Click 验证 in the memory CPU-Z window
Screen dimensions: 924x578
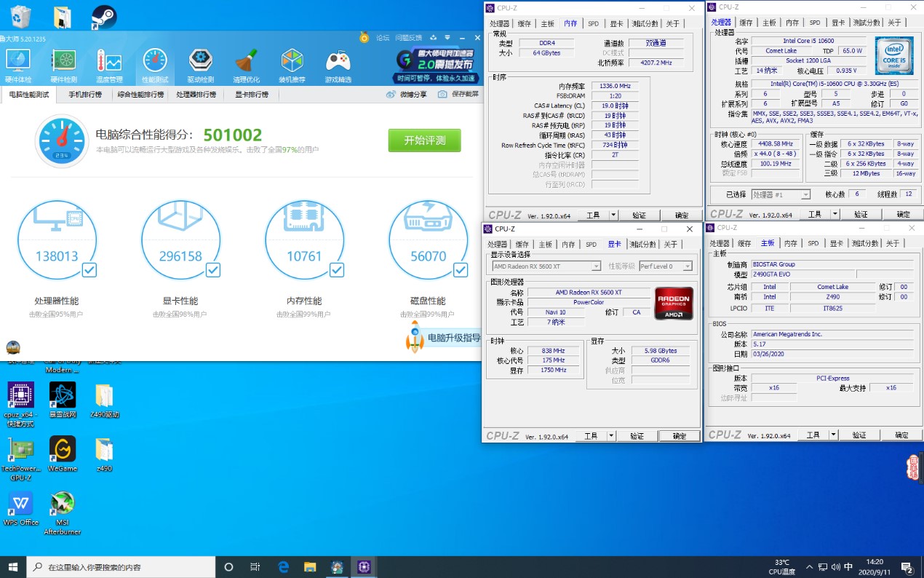pyautogui.click(x=639, y=215)
